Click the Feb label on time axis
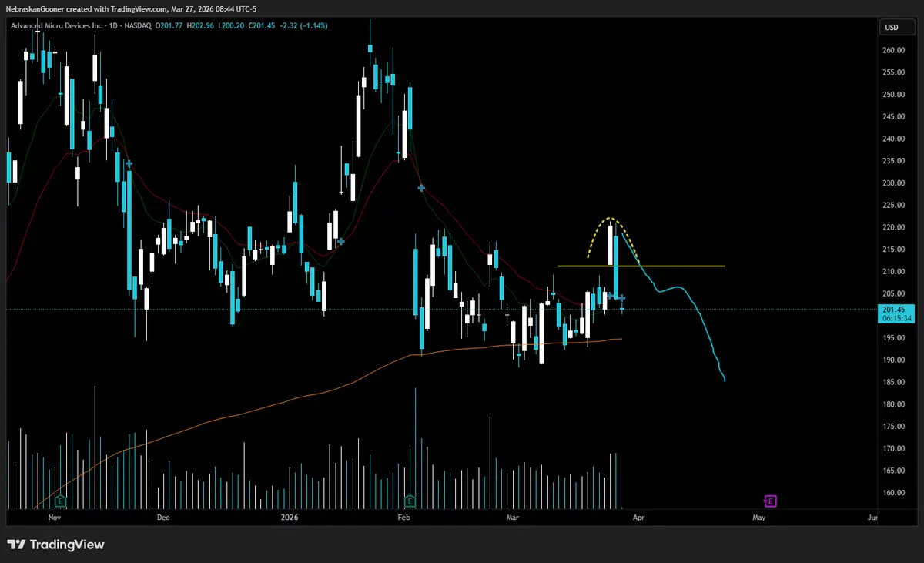The width and height of the screenshot is (924, 563). pos(406,518)
